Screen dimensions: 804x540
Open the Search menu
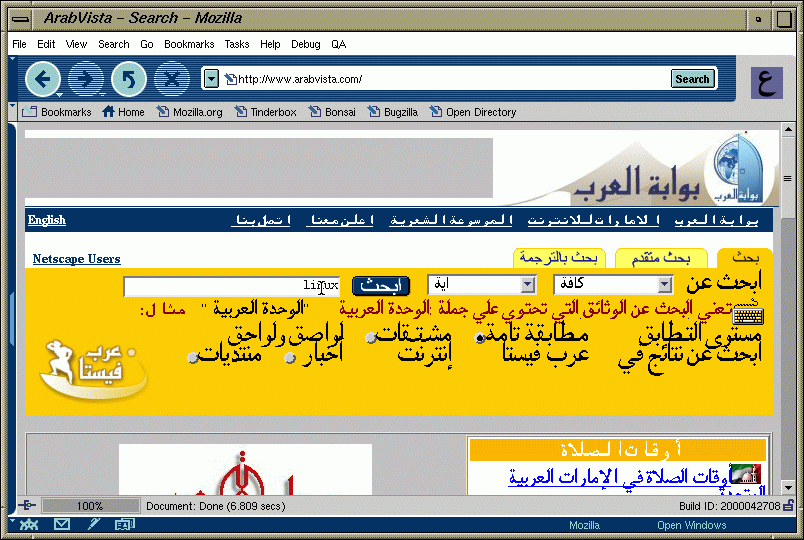[x=114, y=44]
